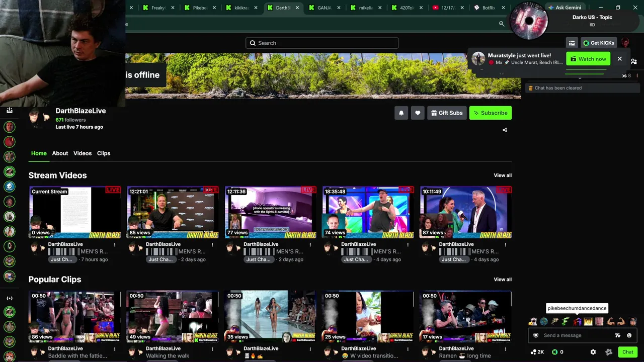Image resolution: width=644 pixels, height=362 pixels.
Task: Open options menu for 18:35:48 video
Action: click(408, 245)
